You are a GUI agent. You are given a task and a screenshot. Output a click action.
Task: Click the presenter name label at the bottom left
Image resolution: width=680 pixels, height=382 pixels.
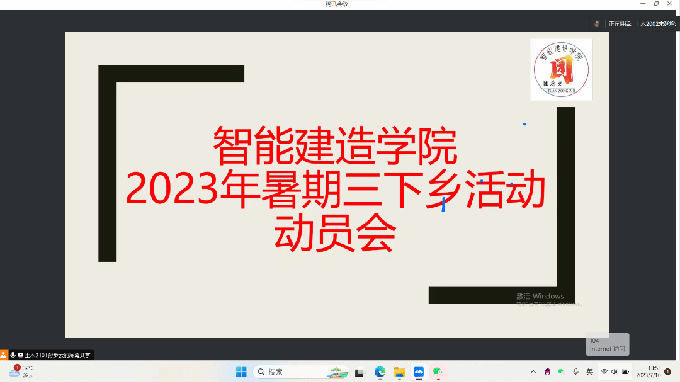coord(58,355)
